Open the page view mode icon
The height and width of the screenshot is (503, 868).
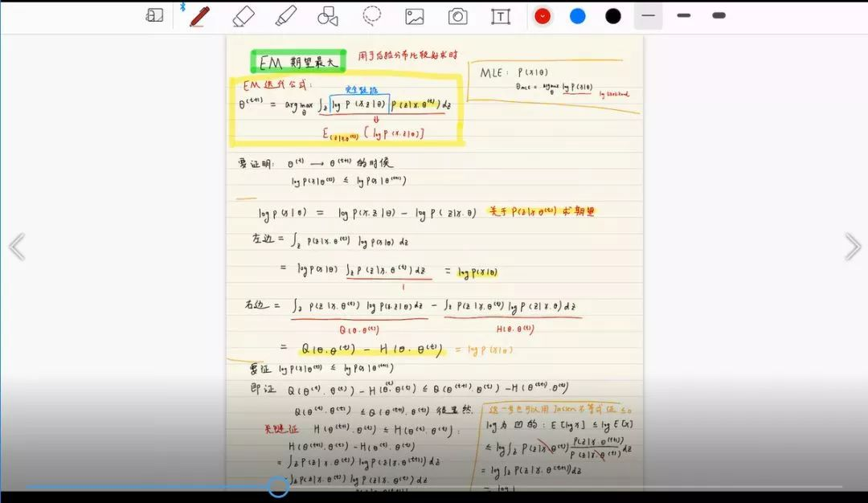click(x=154, y=15)
